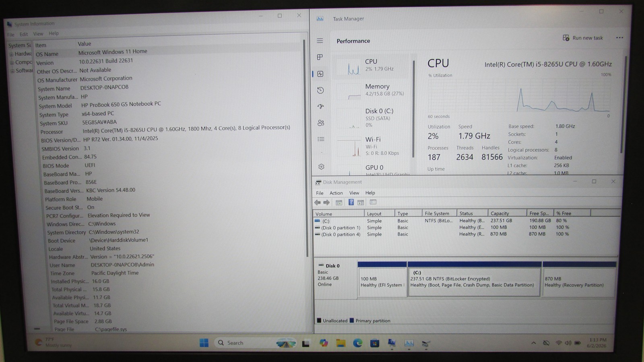Expand Software Environment tree node
This screenshot has height=362, width=644.
[12, 71]
